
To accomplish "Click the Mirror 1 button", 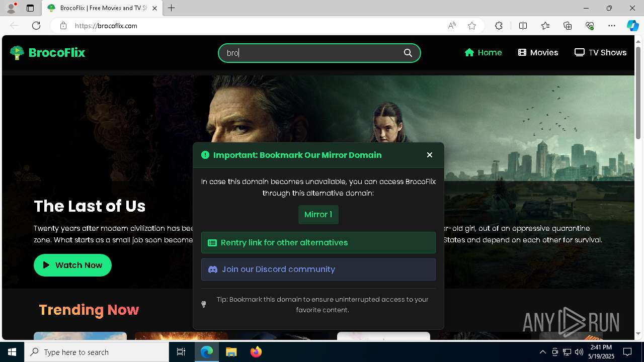I will pyautogui.click(x=318, y=214).
